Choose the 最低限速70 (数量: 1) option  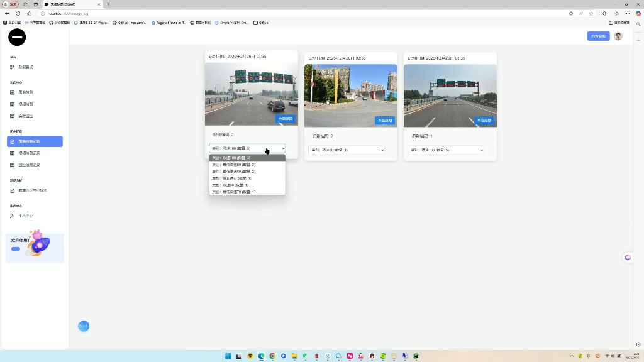coord(247,192)
